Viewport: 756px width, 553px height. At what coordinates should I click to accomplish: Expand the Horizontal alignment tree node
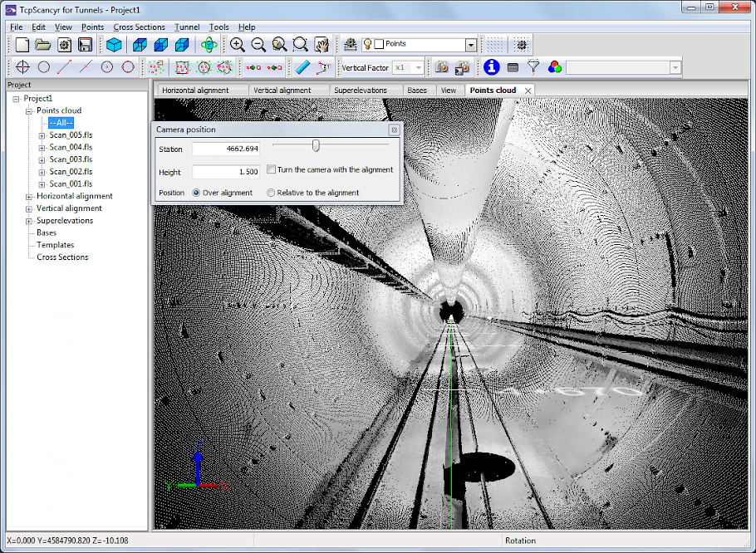[x=29, y=197]
